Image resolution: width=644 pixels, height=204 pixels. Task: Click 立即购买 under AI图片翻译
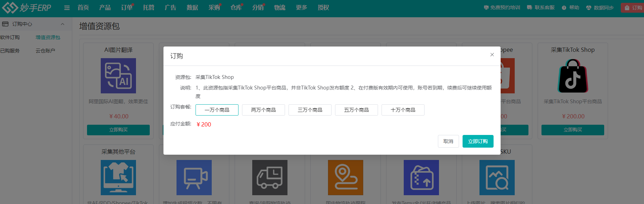[x=118, y=130]
